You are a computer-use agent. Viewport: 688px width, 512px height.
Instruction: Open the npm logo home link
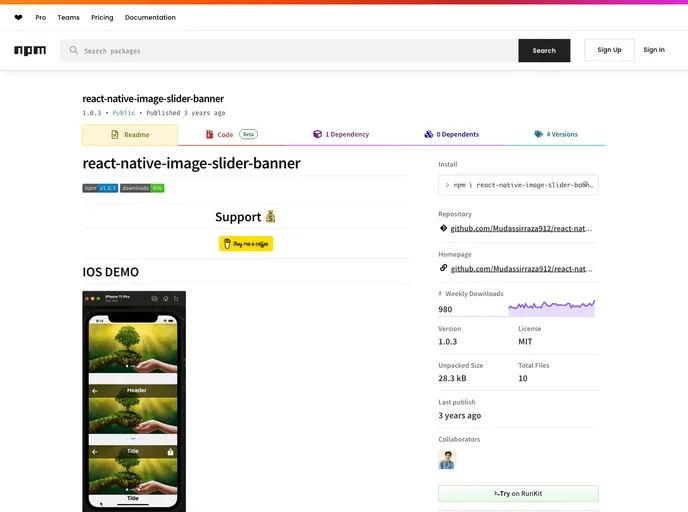click(30, 50)
